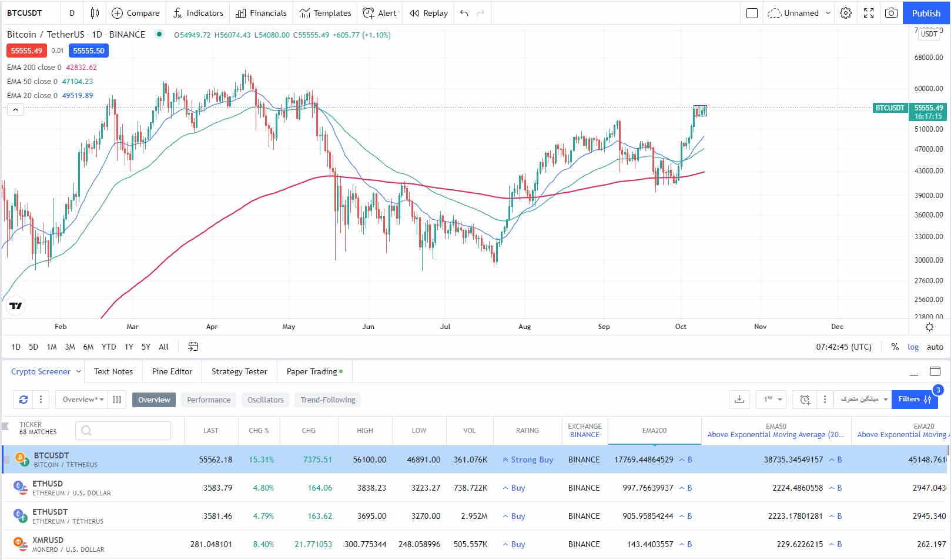This screenshot has height=560, width=951.
Task: Refresh the screener data
Action: [x=24, y=400]
